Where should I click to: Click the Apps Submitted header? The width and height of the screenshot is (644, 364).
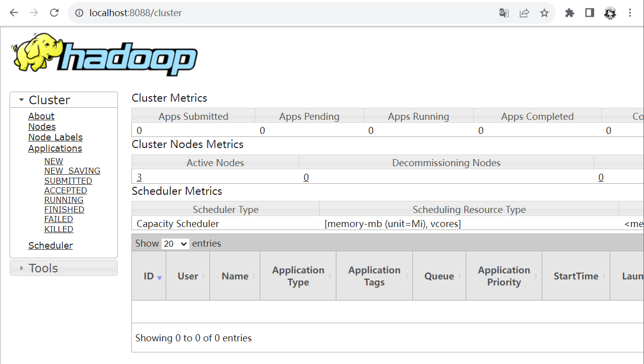pyautogui.click(x=193, y=116)
